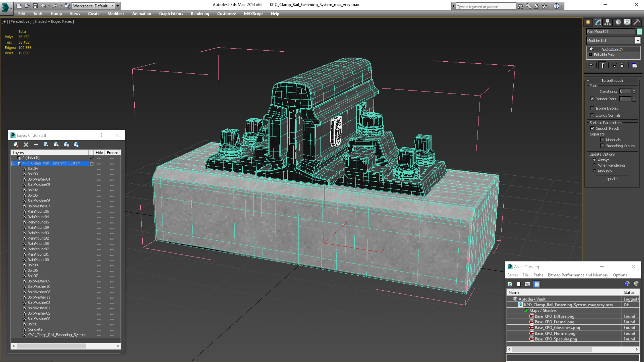
Task: Increment Iterations spinner arrows
Action: coord(634,91)
